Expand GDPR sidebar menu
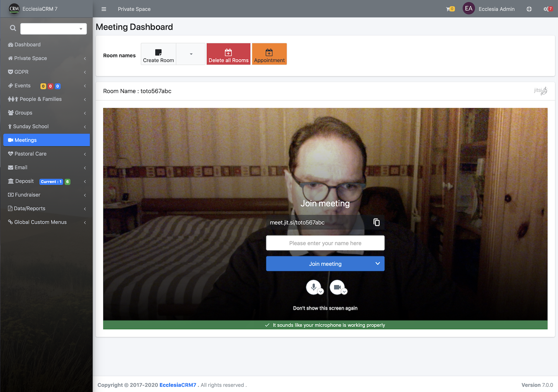 [x=47, y=72]
